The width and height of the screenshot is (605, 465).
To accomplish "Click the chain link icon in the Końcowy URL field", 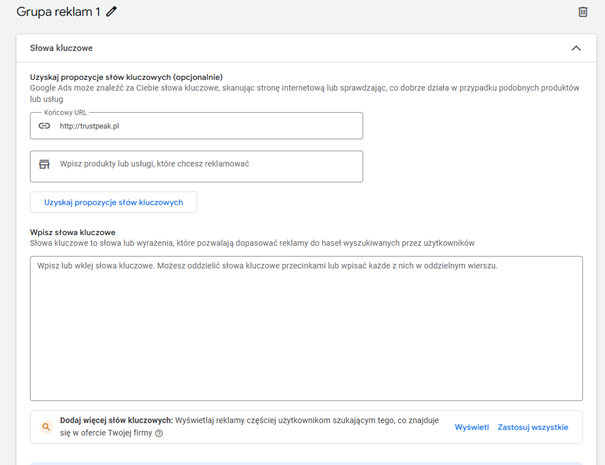I will 44,126.
